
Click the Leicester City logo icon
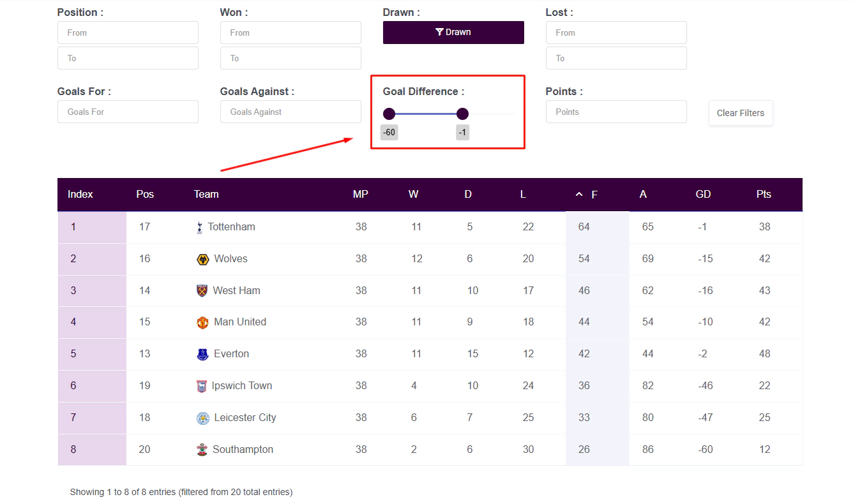coord(203,418)
